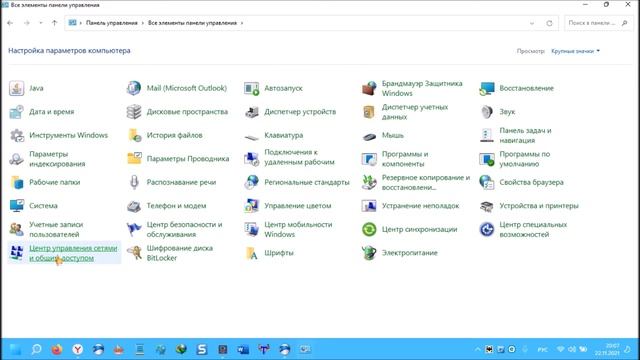Click Учетные записи пользователей link

[x=56, y=229]
